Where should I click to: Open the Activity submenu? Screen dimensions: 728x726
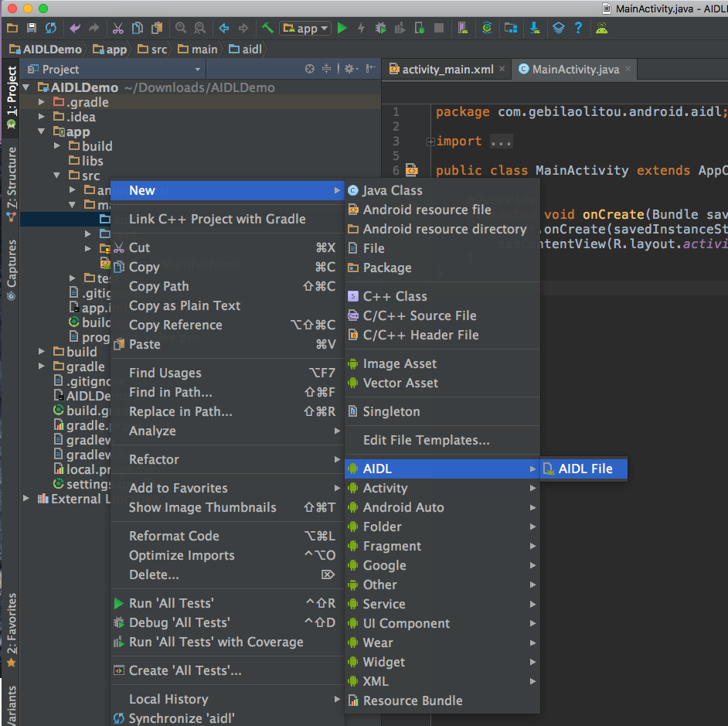(442, 488)
